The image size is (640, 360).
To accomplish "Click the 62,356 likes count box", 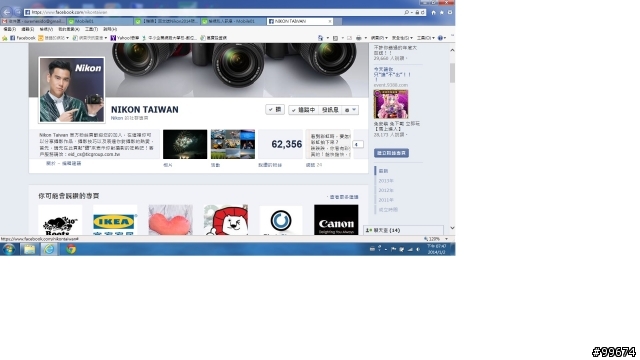I will click(281, 144).
